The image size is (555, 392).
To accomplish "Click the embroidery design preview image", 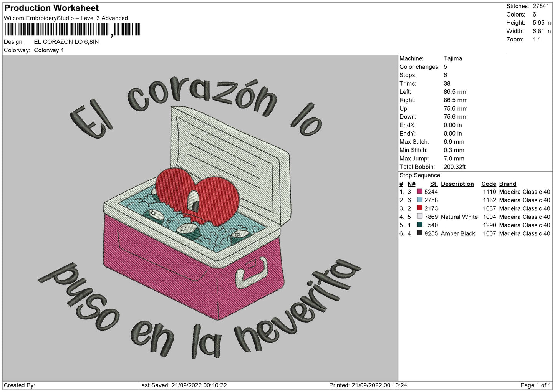I will 200,218.
